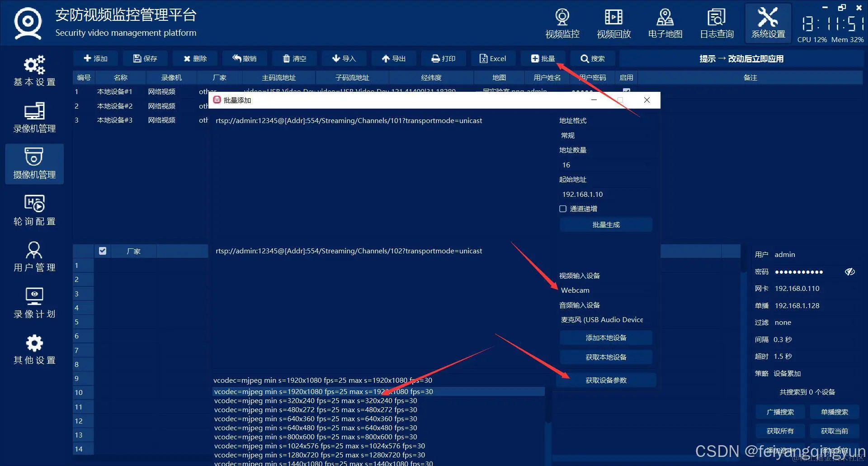
Task: Edit the 起始地址 field 192.168.1.10
Action: point(606,194)
